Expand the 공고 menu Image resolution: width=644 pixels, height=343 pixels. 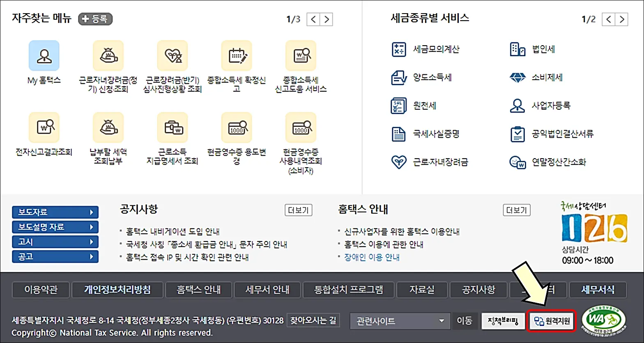pyautogui.click(x=55, y=257)
